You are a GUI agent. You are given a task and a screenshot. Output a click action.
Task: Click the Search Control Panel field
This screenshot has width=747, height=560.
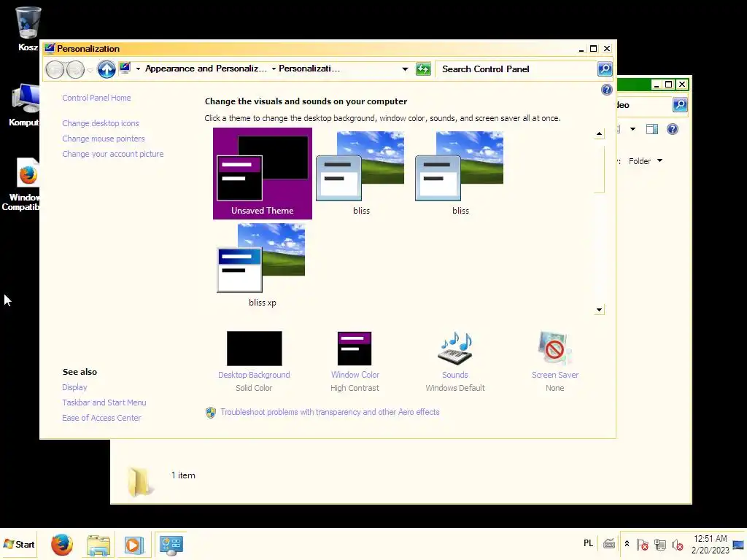coord(516,69)
